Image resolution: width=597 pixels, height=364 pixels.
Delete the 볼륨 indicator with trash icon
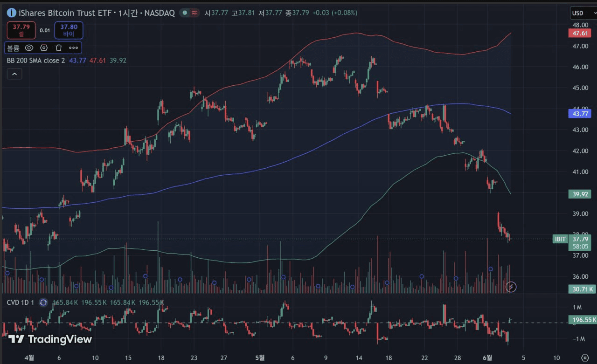click(59, 48)
